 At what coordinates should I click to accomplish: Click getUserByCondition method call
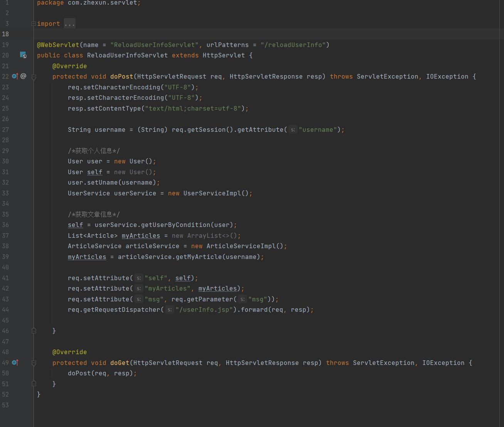(x=176, y=225)
